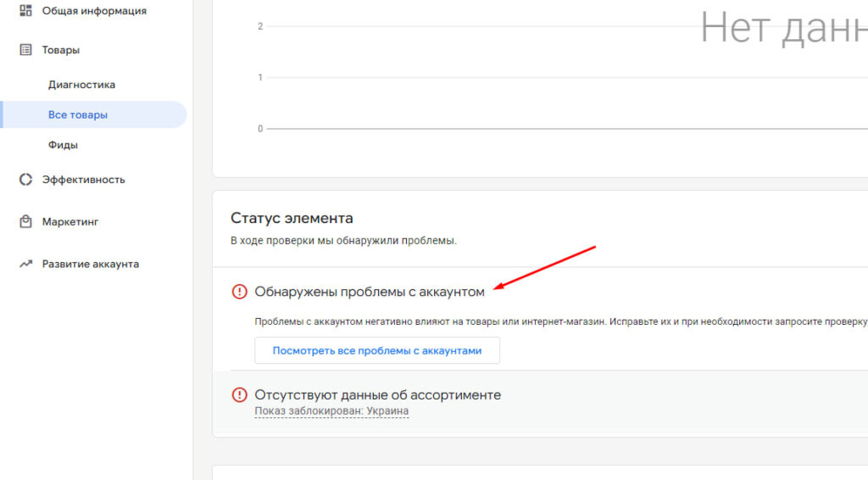
Task: Click the Отсутствуют данные об ассортименте row
Action: tap(540, 403)
